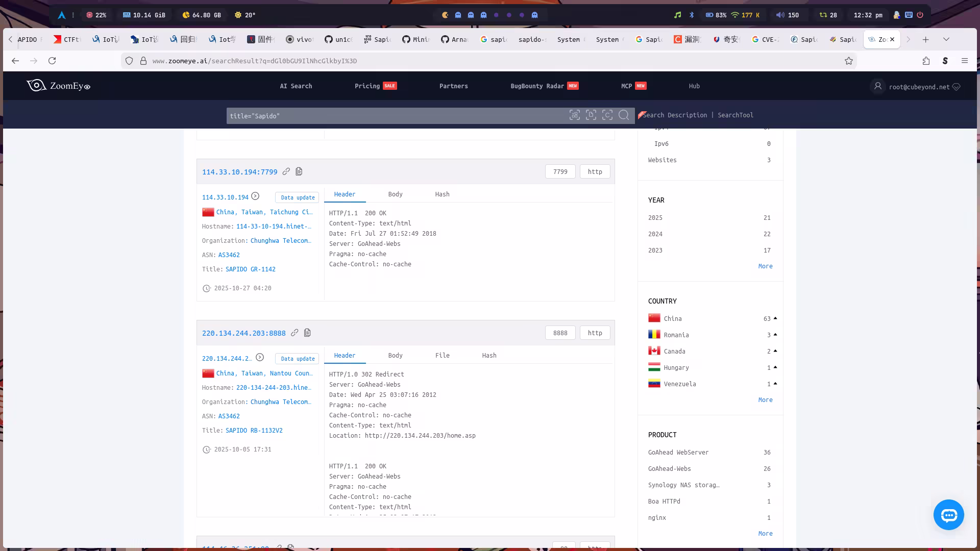This screenshot has width=980, height=551.
Task: Open the Pricing menu item
Action: (367, 86)
